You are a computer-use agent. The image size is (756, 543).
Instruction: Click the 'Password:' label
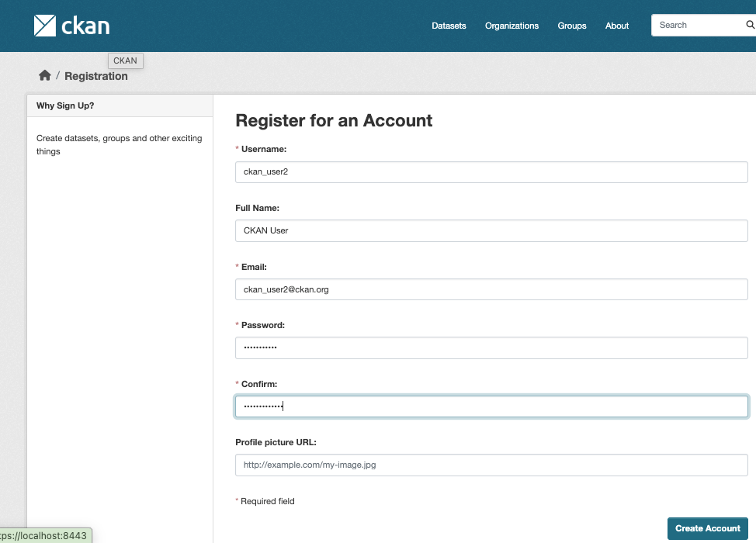pos(263,325)
